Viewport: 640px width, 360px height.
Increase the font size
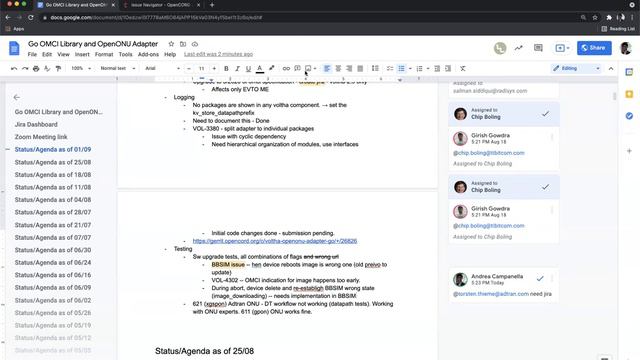(x=214, y=69)
